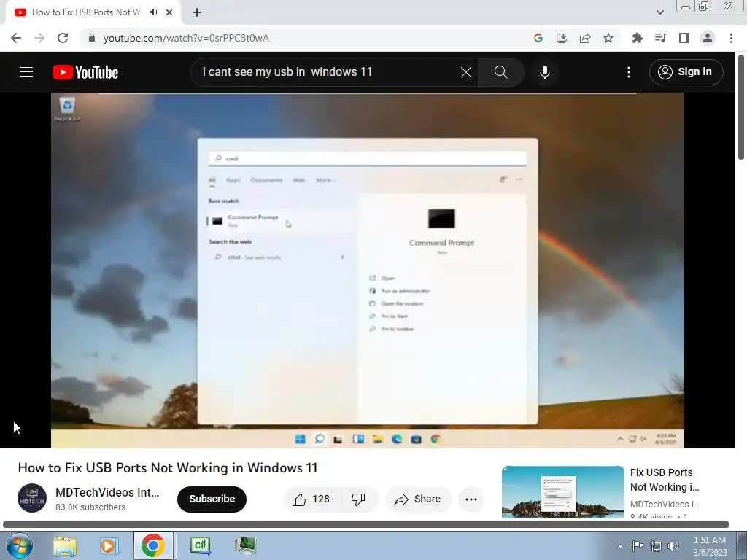Open MDTechVideos channel avatar
Viewport: 747px width, 560px height.
[32, 498]
